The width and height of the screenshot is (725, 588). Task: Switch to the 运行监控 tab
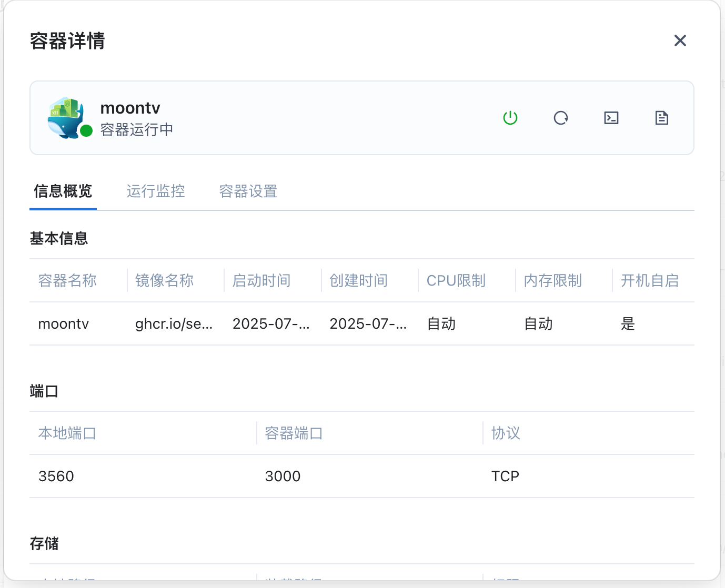point(156,191)
